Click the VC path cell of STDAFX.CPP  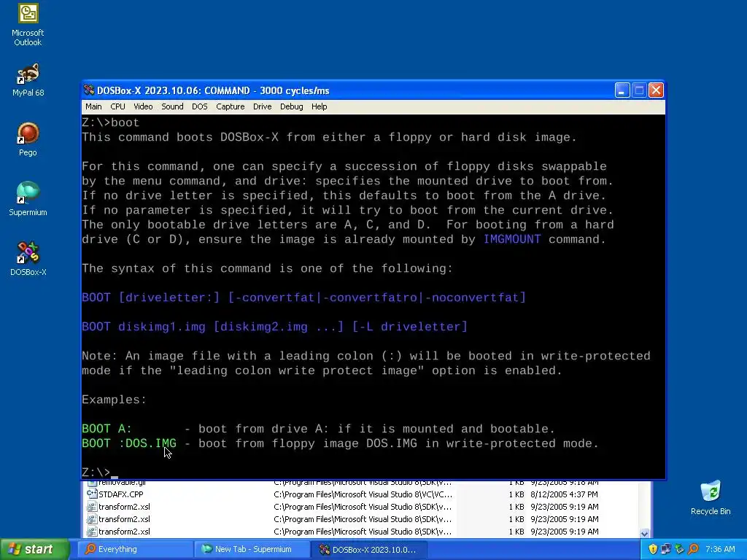(x=363, y=494)
